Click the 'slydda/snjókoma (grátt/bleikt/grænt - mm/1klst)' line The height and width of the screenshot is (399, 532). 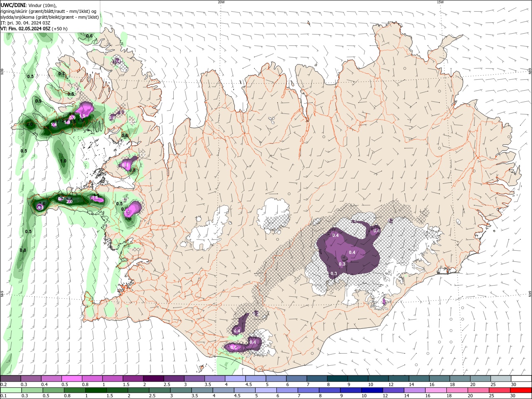[x=50, y=17]
